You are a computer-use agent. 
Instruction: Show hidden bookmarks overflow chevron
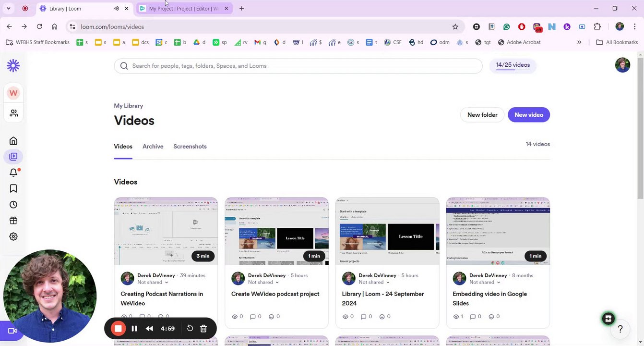coord(579,42)
